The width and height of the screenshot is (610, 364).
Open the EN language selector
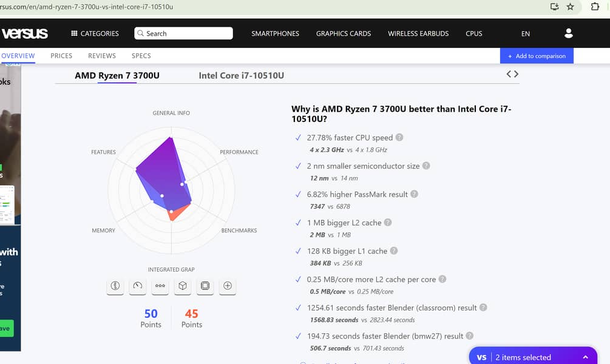[x=526, y=34]
